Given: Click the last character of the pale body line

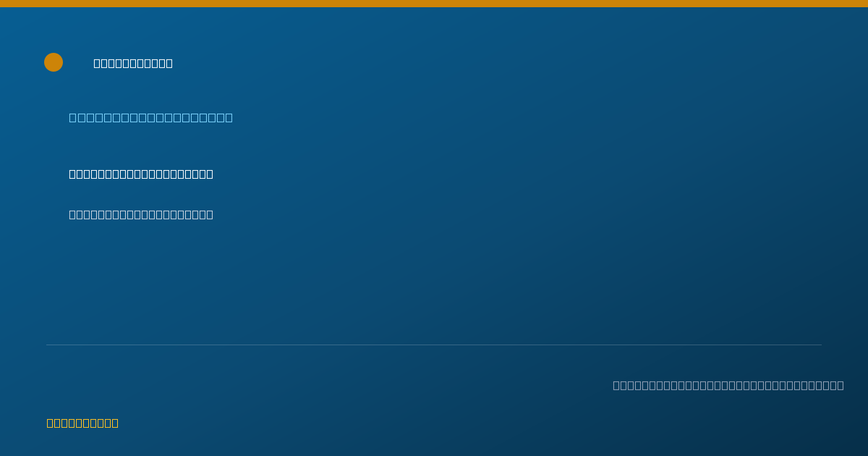Looking at the screenshot, I should coord(210,214).
